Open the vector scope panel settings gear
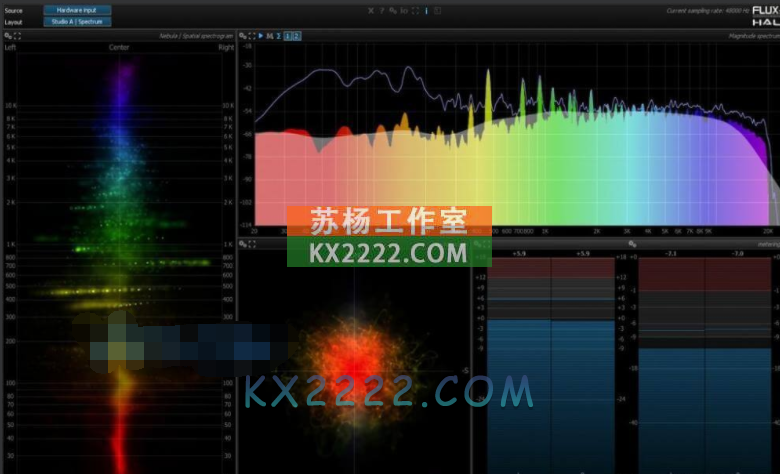Image resolution: width=780 pixels, height=474 pixels. point(243,244)
